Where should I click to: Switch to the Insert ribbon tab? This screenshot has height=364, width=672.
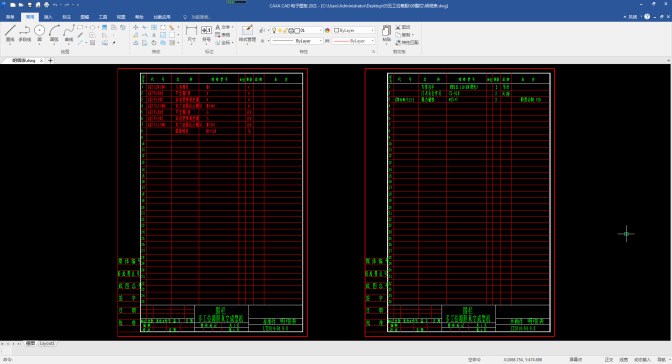pos(48,17)
